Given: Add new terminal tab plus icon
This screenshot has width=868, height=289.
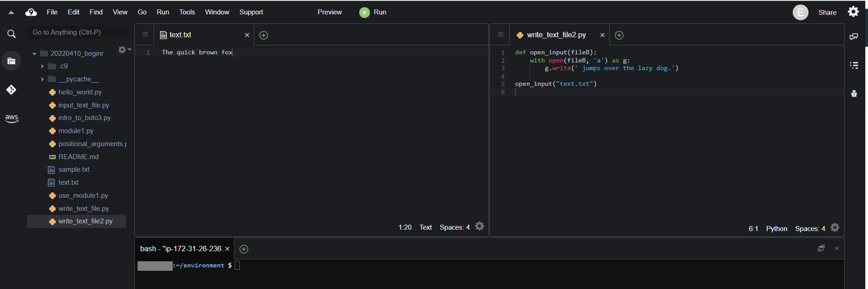Looking at the screenshot, I should (x=244, y=249).
